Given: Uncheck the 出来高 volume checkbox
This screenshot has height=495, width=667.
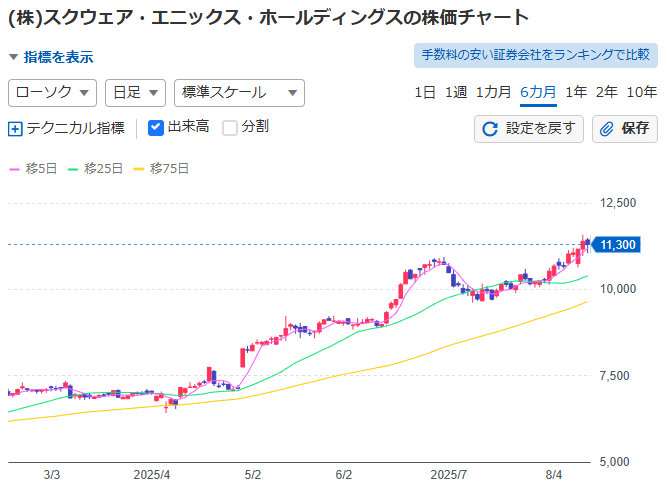Looking at the screenshot, I should point(156,128).
